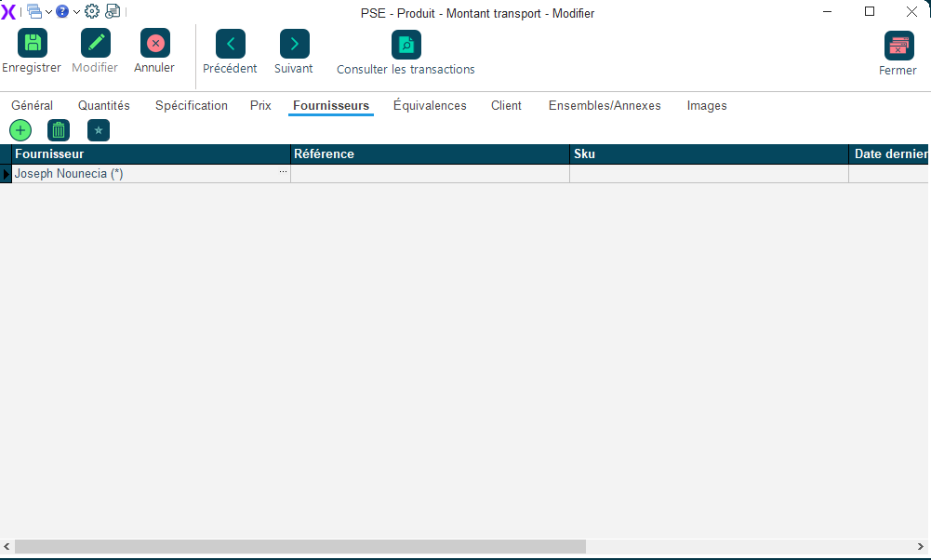Maximize the PSE Produit window
Viewport: 931px width, 560px height.
click(x=870, y=11)
